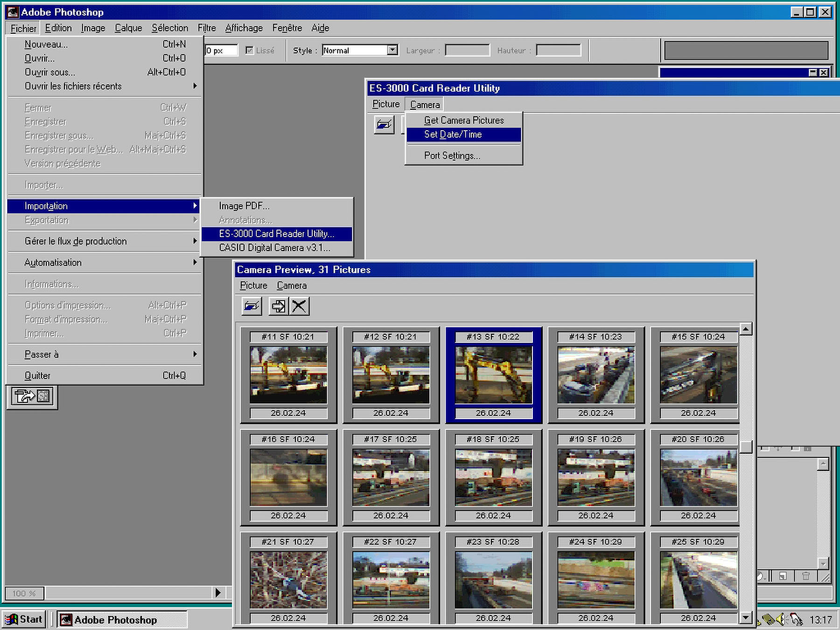The height and width of the screenshot is (630, 840).
Task: Expand the Automatisation submenu
Action: 105,263
